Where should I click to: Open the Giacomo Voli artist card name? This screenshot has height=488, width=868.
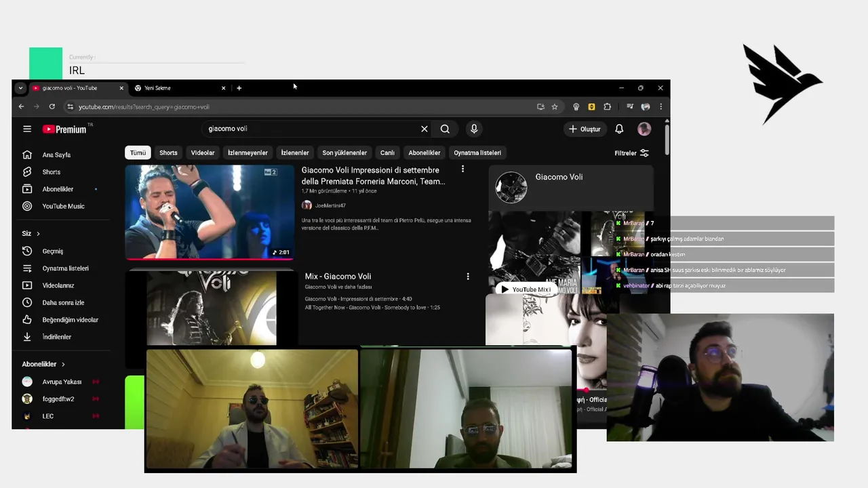click(559, 177)
